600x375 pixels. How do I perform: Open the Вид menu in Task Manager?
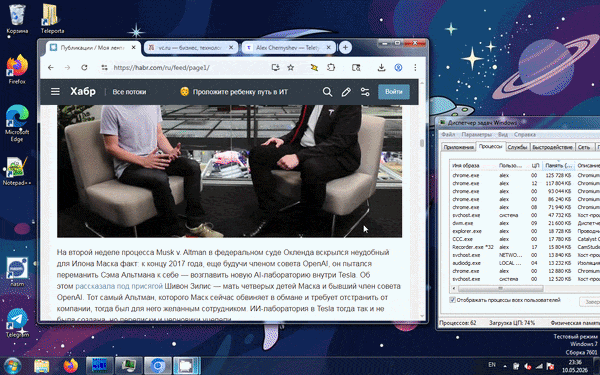coord(502,134)
